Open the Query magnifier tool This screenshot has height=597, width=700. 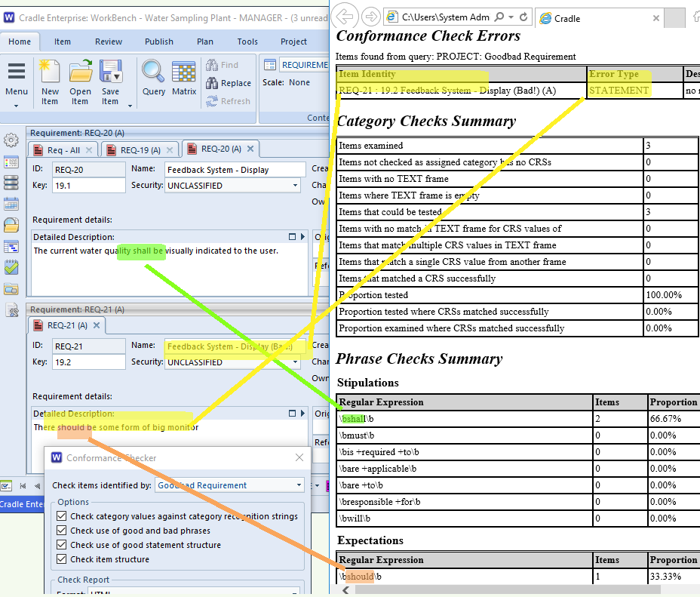coord(153,73)
